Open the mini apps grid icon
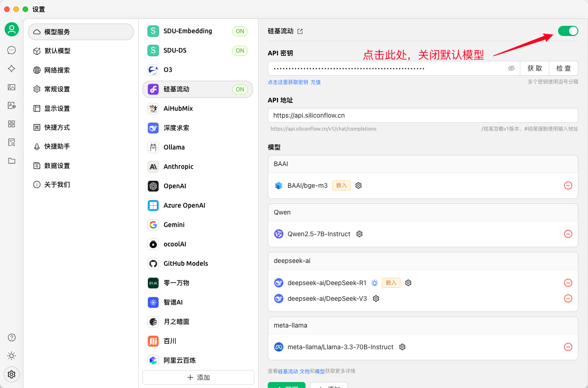The height and width of the screenshot is (388, 588). pyautogui.click(x=12, y=124)
